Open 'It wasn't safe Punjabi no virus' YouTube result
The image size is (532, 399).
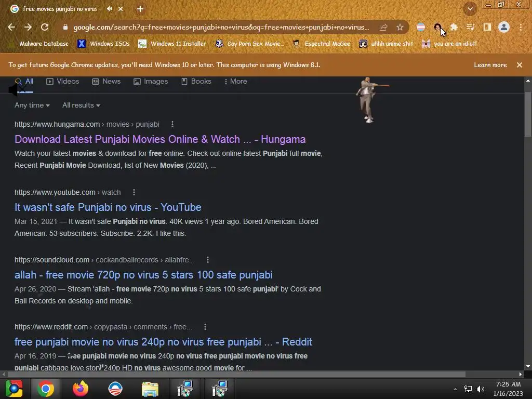coord(108,207)
